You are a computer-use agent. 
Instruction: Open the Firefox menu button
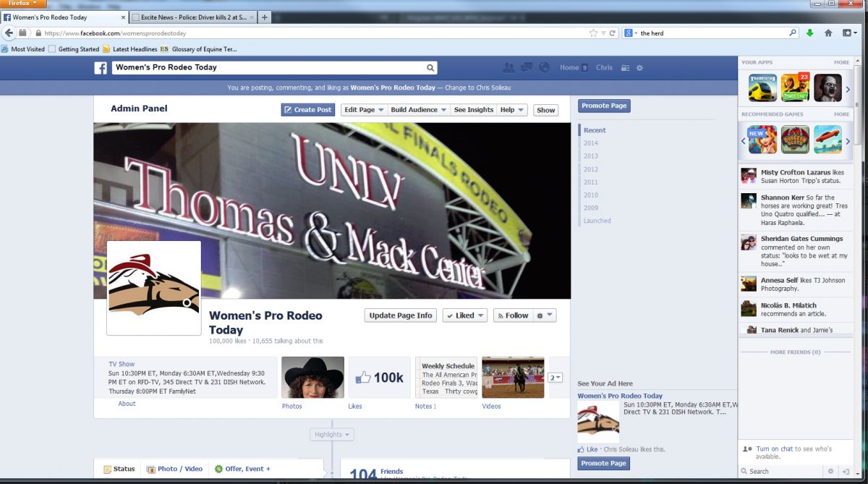pos(23,4)
